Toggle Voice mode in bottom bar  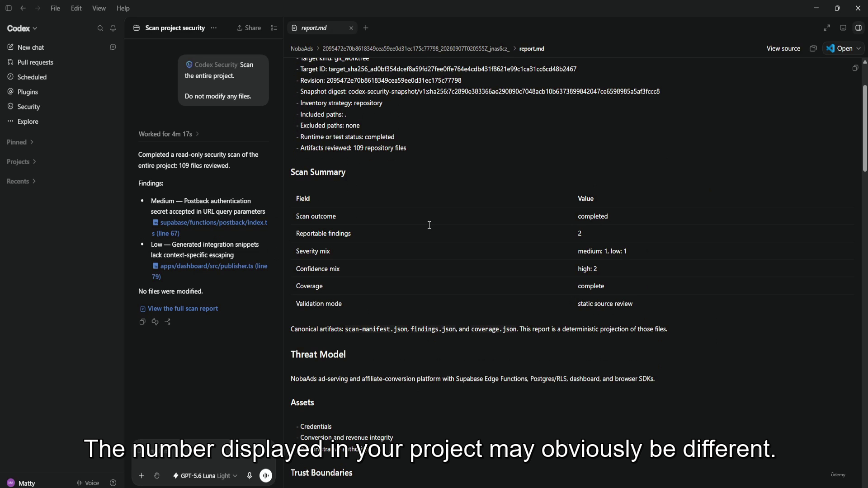pos(88,483)
